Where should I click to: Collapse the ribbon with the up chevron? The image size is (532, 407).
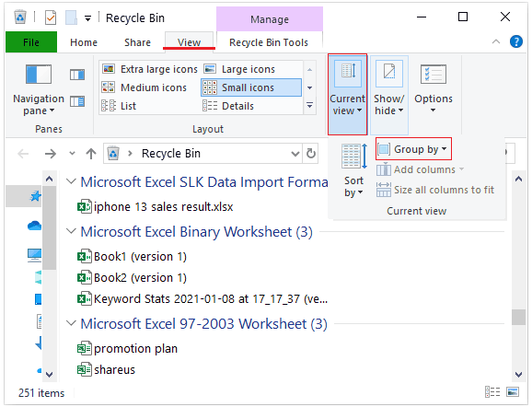pyautogui.click(x=496, y=41)
